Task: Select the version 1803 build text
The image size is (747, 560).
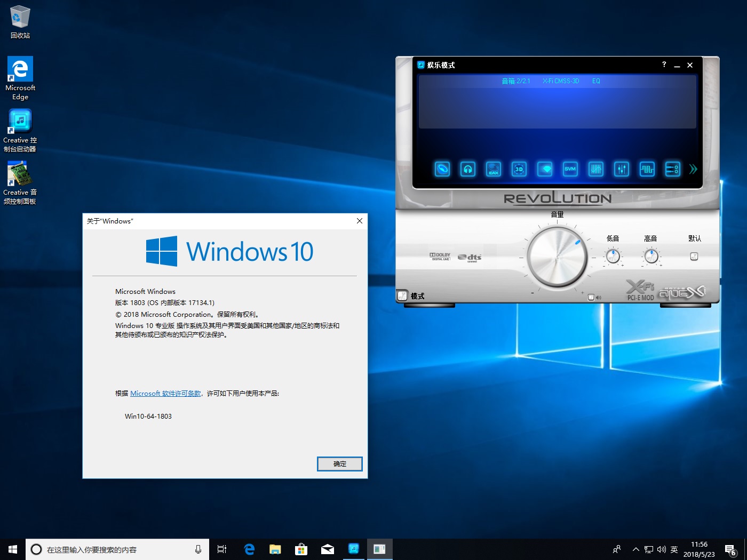Action: click(x=165, y=302)
